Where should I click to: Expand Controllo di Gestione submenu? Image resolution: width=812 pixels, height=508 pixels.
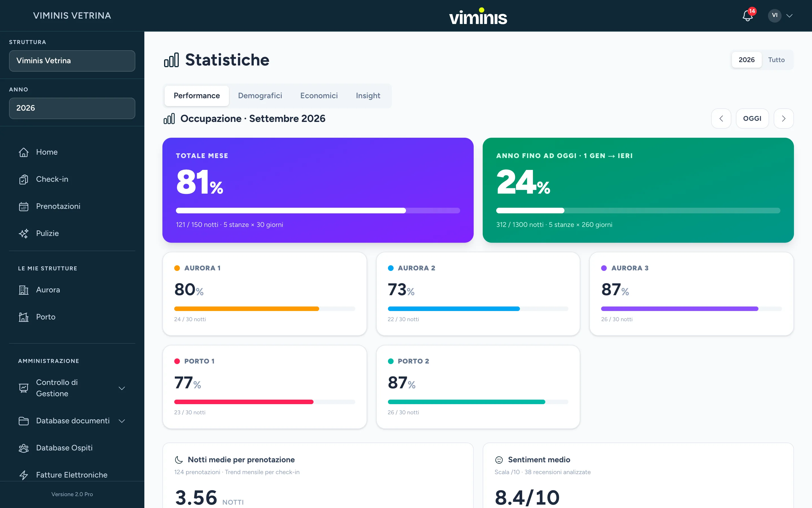tap(122, 388)
